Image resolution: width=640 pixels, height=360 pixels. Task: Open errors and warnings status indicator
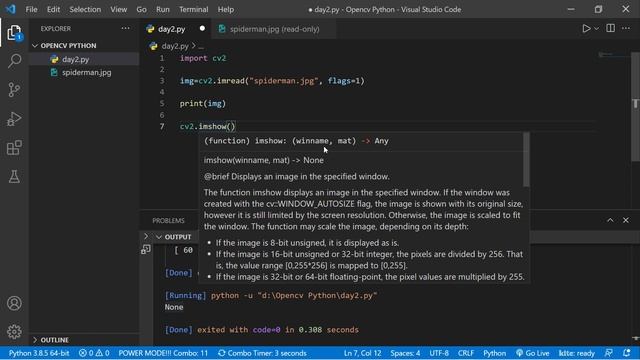coord(94,353)
